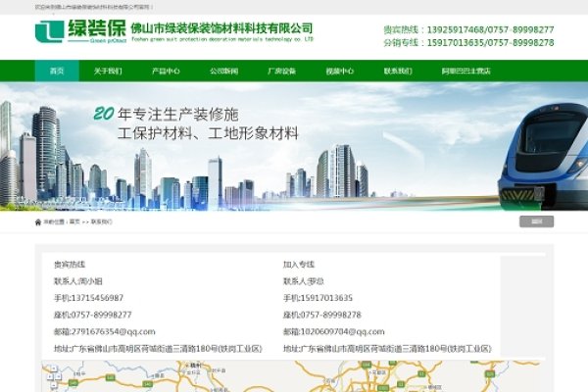
Task: Click the 20年专注 banner image
Action: (294, 146)
